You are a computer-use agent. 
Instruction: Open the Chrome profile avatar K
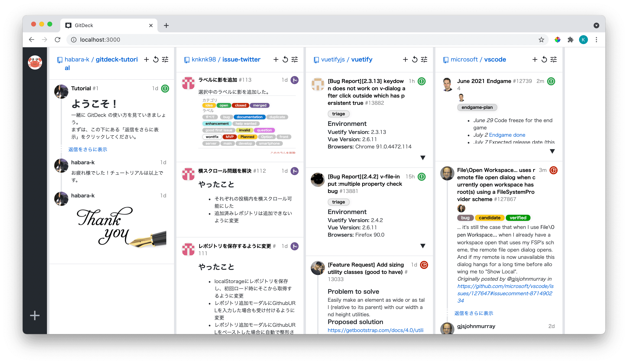point(583,40)
